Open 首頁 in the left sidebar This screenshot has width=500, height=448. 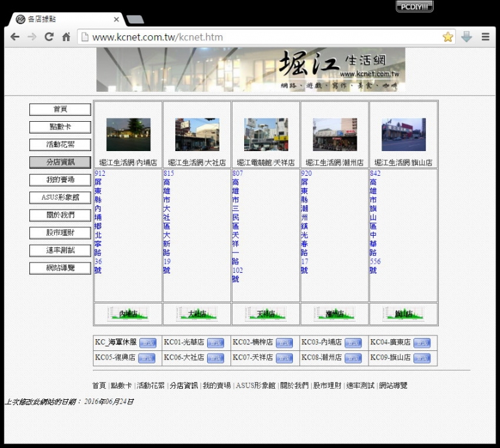61,109
